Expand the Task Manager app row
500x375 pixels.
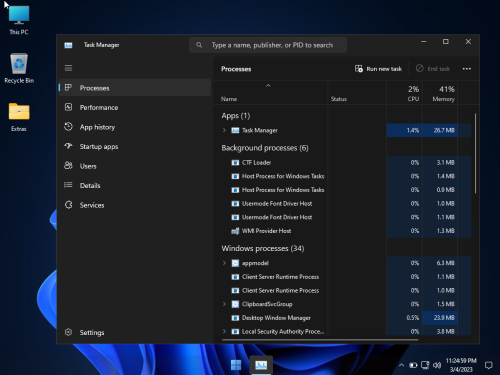click(224, 130)
